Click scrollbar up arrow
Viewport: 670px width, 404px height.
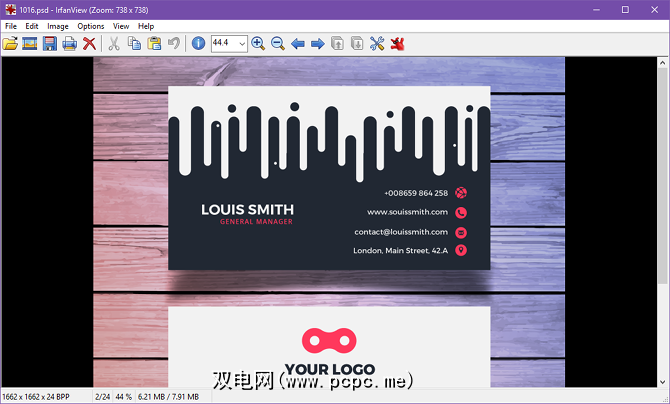(x=662, y=62)
